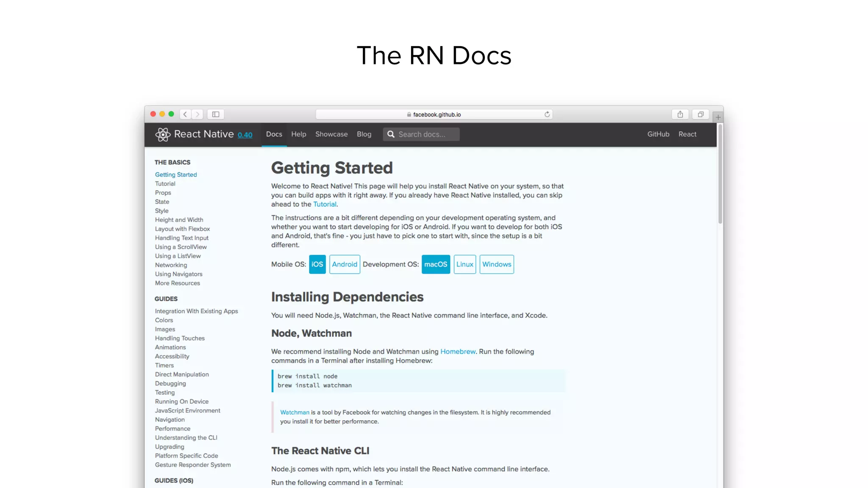
Task: Open the Showcase tab
Action: pyautogui.click(x=331, y=134)
